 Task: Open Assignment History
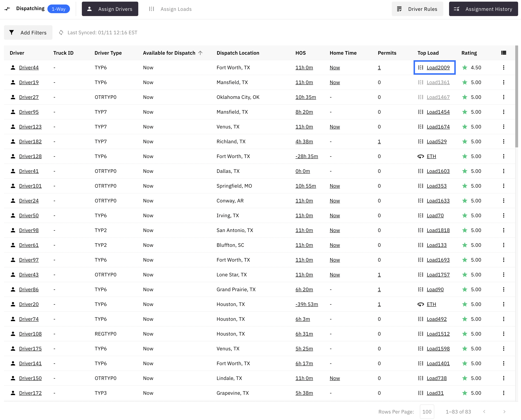pyautogui.click(x=483, y=9)
